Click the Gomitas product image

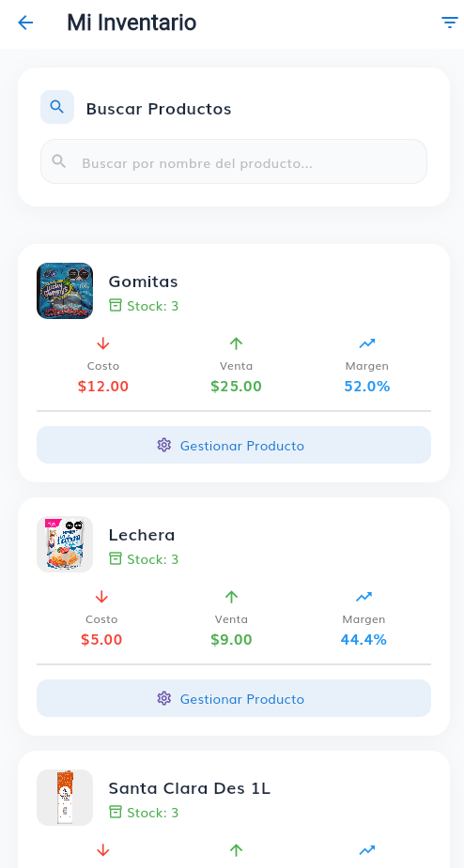point(65,291)
